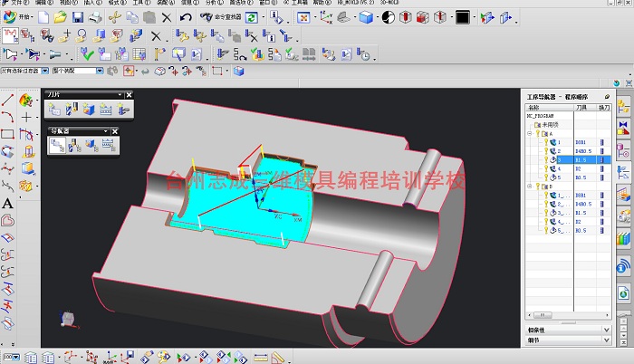The image size is (634, 364).
Task: Close the 刀片 floating toolbar
Action: (129, 95)
